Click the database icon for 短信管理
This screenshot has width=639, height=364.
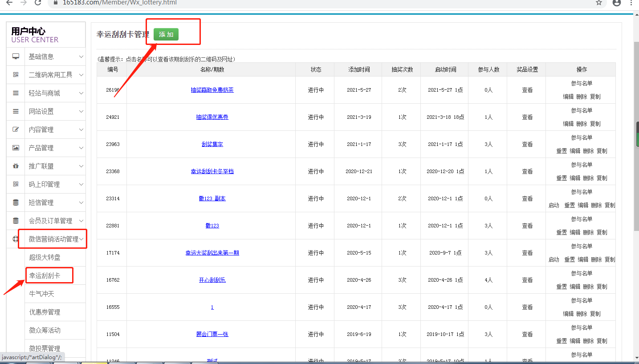point(16,202)
